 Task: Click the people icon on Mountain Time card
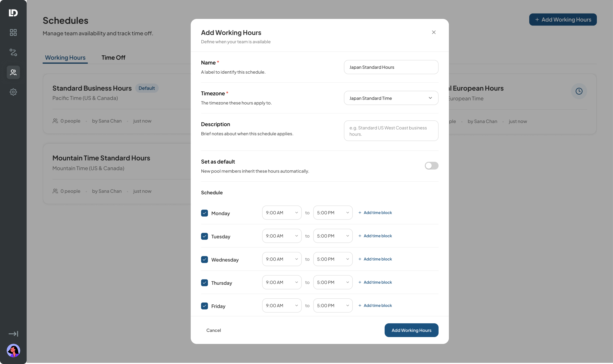coord(55,191)
